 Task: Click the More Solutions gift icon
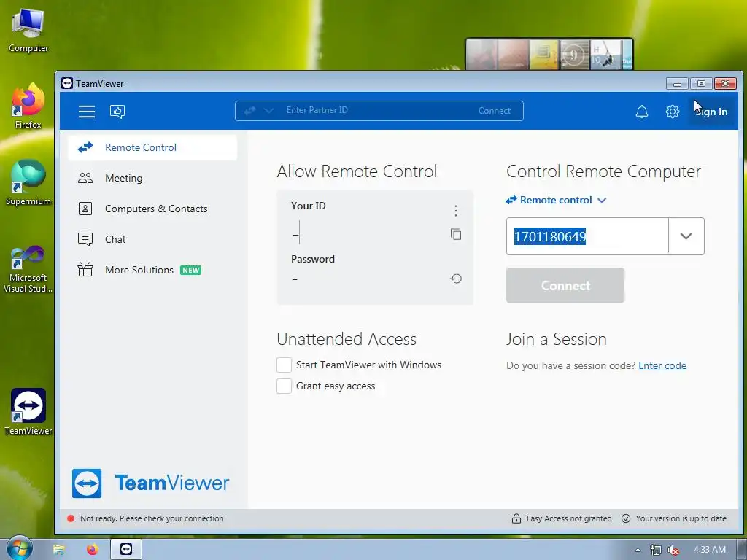pyautogui.click(x=85, y=269)
